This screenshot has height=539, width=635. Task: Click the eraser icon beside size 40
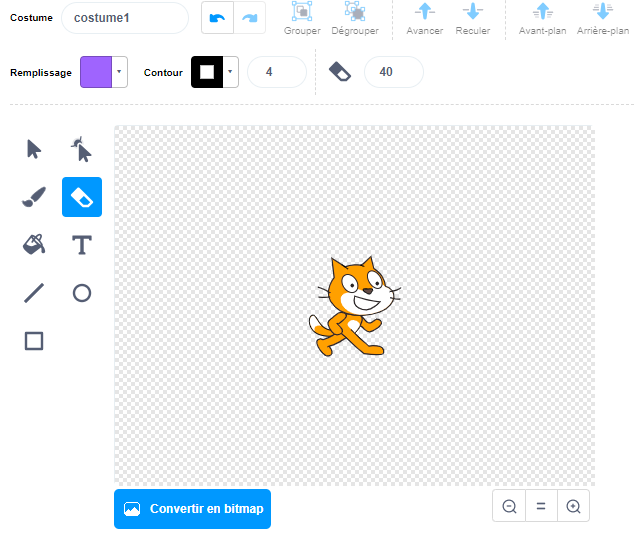click(x=339, y=72)
